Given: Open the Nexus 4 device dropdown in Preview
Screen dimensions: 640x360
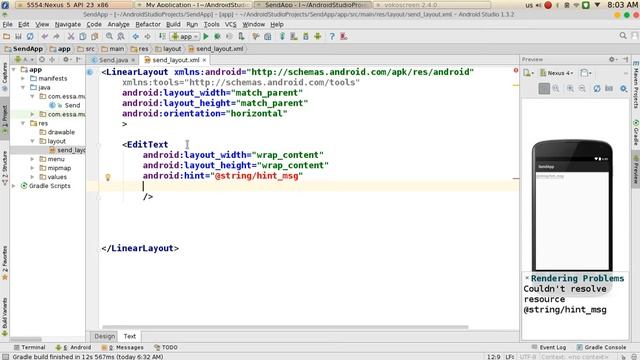Looking at the screenshot, I should 557,73.
